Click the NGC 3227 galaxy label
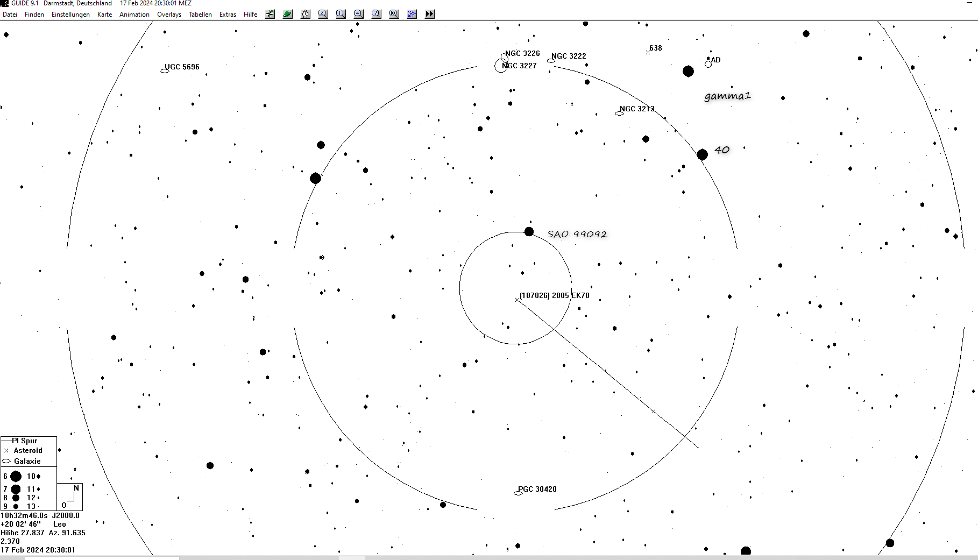This screenshot has height=560, width=978. [519, 66]
